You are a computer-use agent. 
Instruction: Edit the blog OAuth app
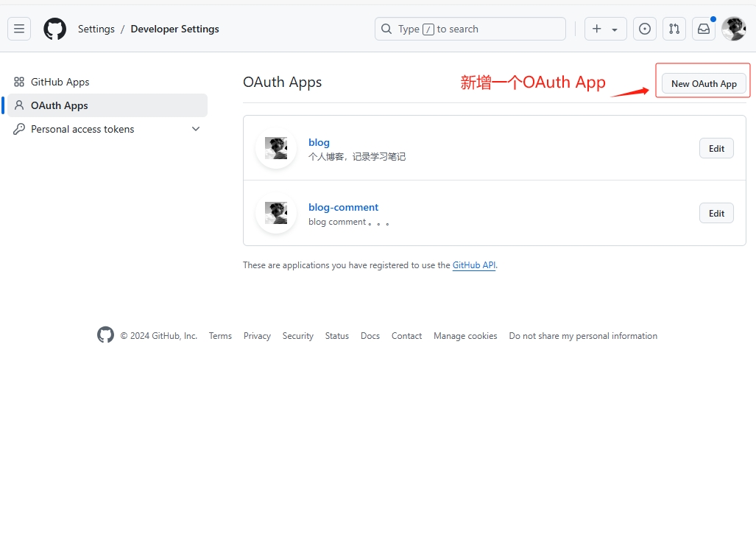click(x=716, y=148)
